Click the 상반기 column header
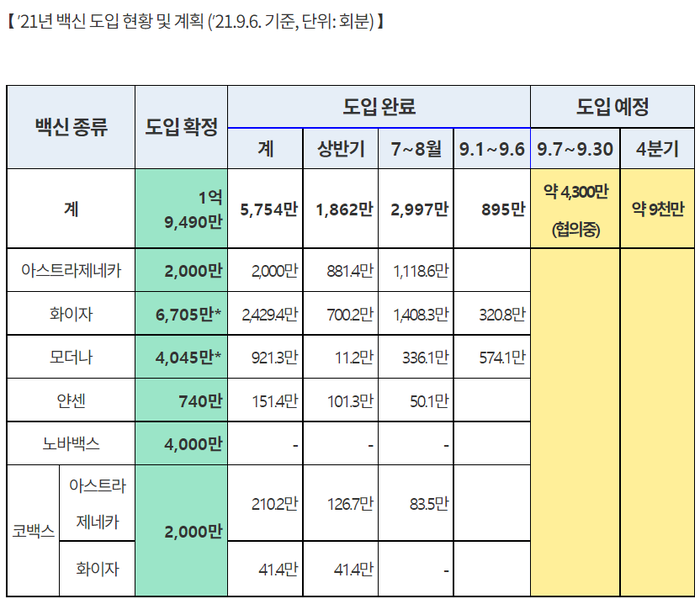Image resolution: width=700 pixels, height=599 pixels. click(x=340, y=149)
